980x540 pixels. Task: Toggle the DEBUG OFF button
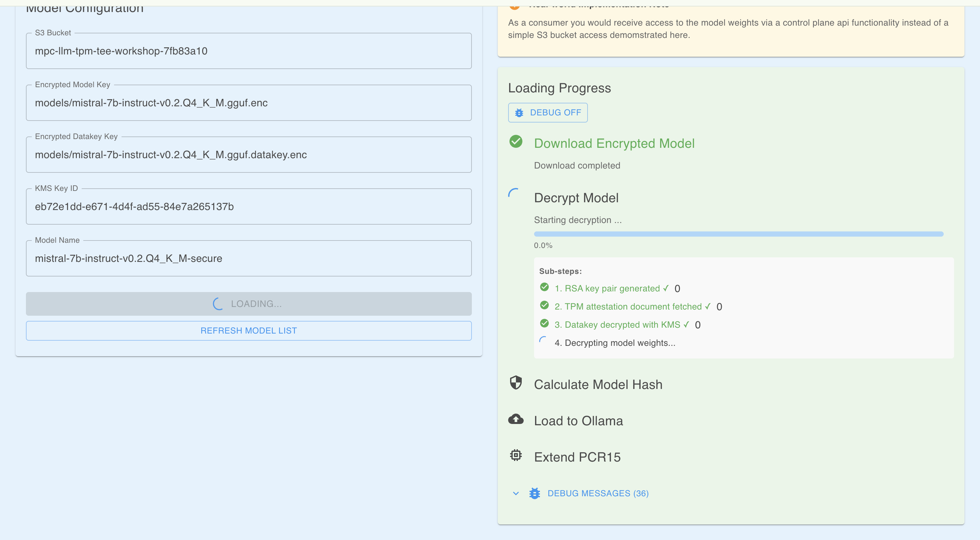pyautogui.click(x=547, y=113)
